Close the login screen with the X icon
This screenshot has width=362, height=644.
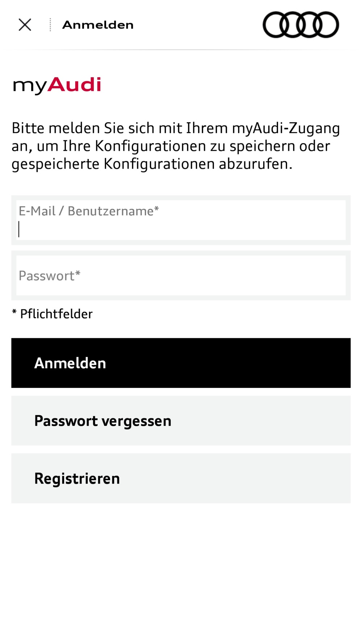(x=25, y=25)
